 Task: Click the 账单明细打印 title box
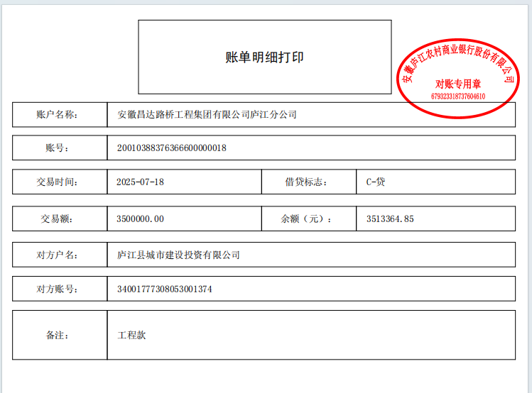pyautogui.click(x=264, y=57)
